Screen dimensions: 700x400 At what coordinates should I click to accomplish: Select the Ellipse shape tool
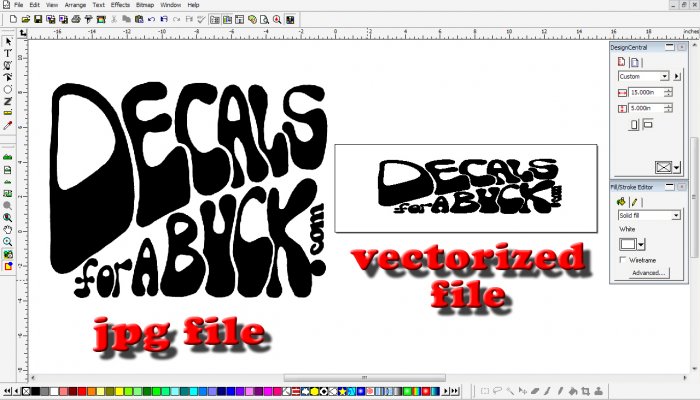click(8, 89)
